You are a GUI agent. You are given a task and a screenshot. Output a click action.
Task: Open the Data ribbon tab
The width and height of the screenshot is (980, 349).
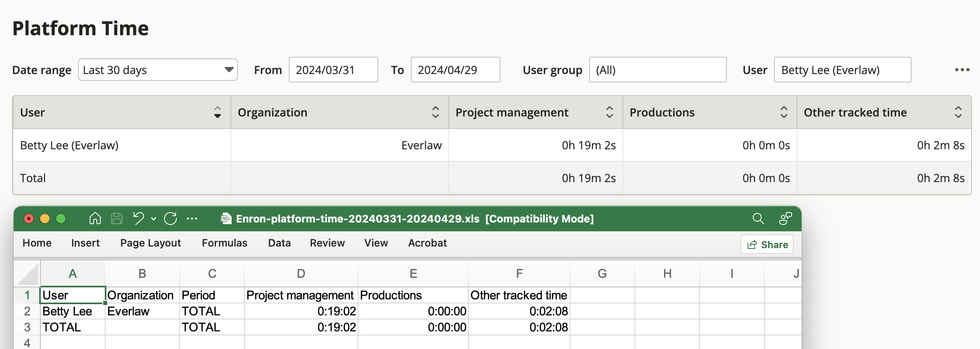click(280, 243)
